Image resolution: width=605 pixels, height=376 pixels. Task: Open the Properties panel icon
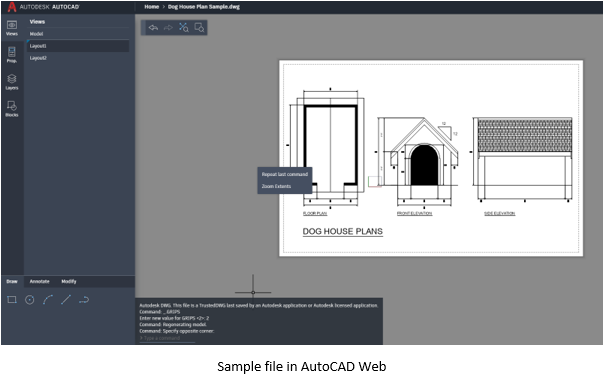pos(12,55)
